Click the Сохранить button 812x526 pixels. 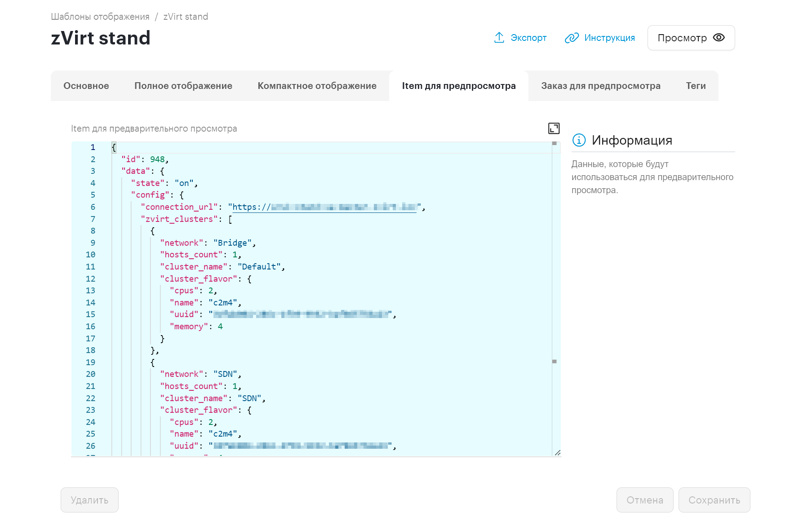click(x=714, y=500)
